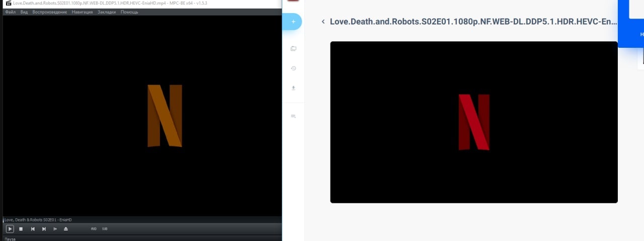Viewport: 644px width, 241px height.
Task: Click the back chevron beside the file title
Action: point(323,22)
